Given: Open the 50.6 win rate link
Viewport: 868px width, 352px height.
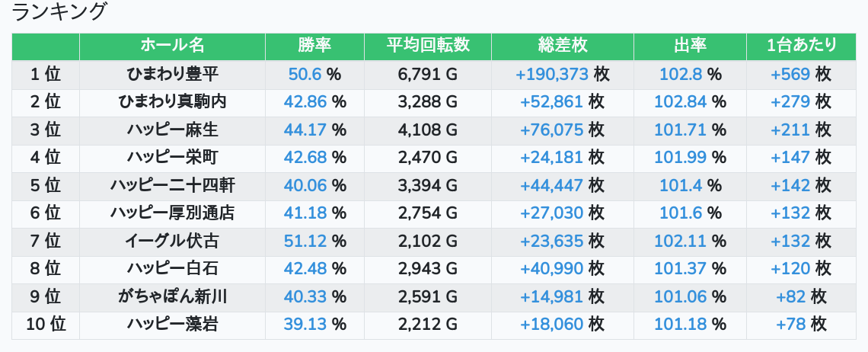Looking at the screenshot, I should coord(305,75).
